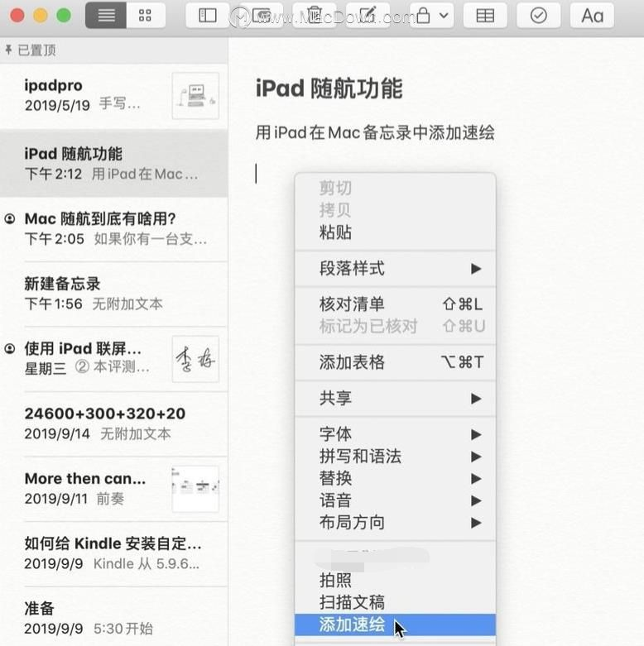Open the 如何给 Kindle 安装自定 note
Viewport: 644px width, 646px height.
(113, 553)
